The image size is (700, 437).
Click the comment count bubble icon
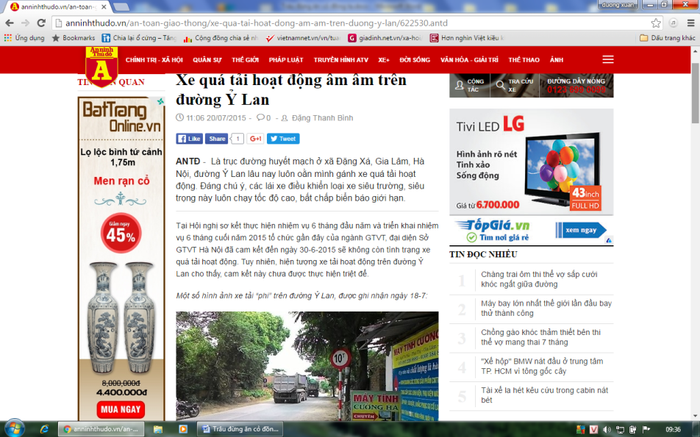(238, 138)
